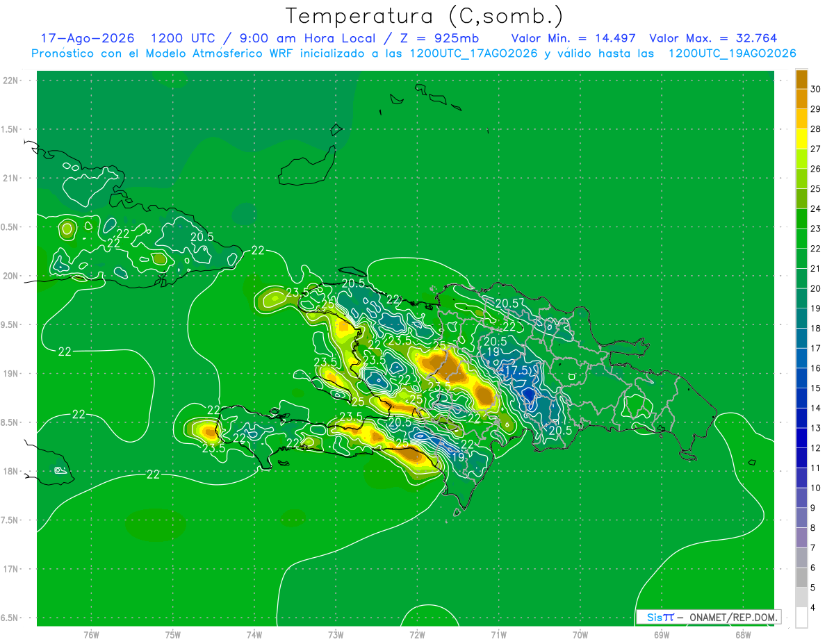
Task: Click 'Modelo Atmosferico WRF' in the subtitle
Action: coord(209,53)
